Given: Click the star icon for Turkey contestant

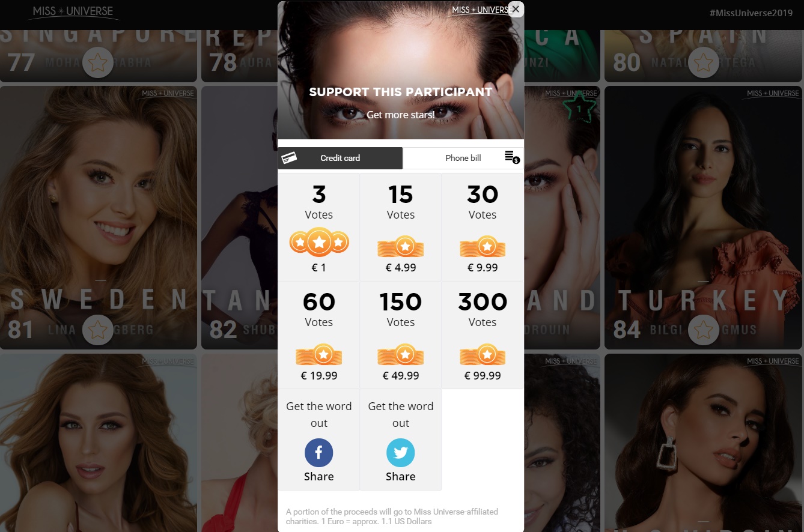Looking at the screenshot, I should (704, 330).
